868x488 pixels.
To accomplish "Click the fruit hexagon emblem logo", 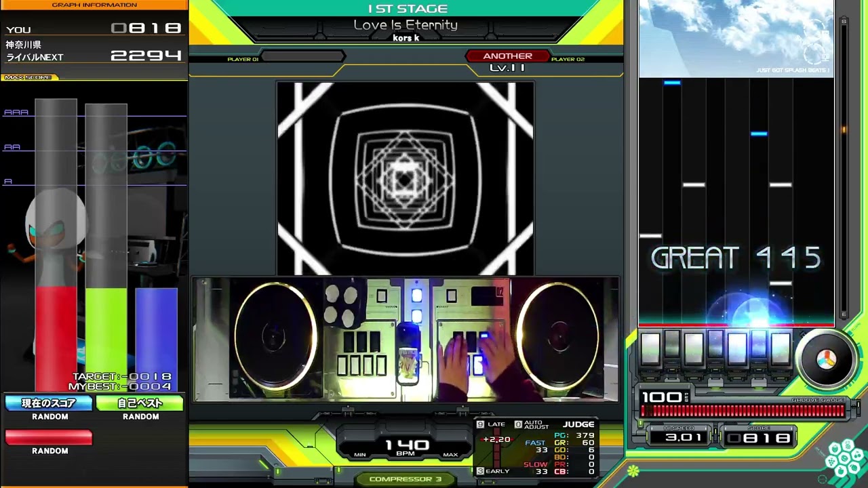I will [844, 459].
